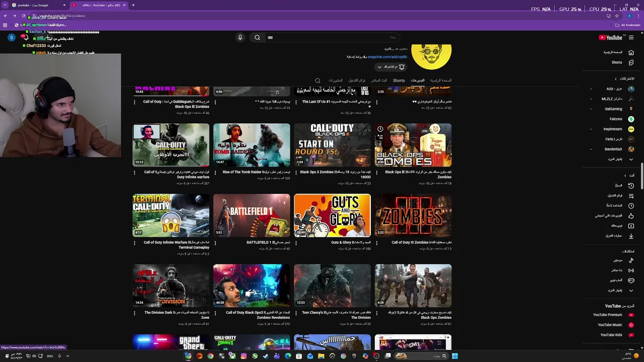Play the 'Start on Round 15' Black Ops thumbnail

click(x=333, y=145)
